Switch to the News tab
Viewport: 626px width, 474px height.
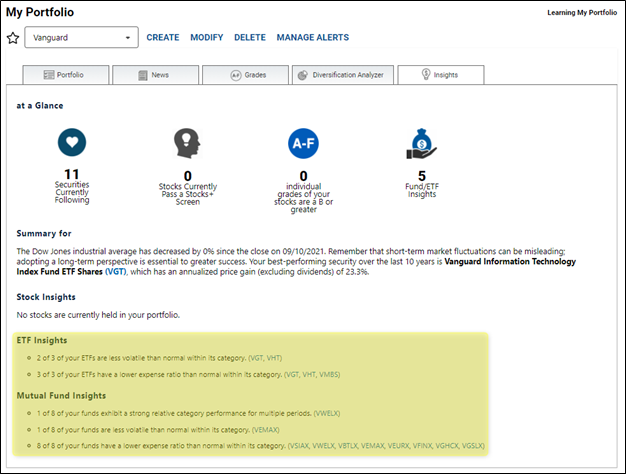pyautogui.click(x=156, y=75)
